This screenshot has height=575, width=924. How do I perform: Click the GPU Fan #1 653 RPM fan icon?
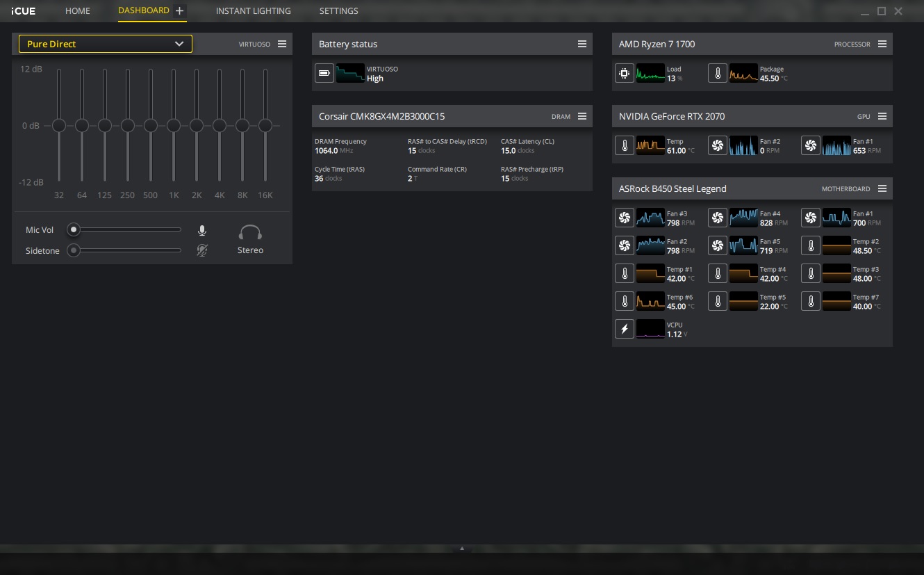(x=810, y=145)
